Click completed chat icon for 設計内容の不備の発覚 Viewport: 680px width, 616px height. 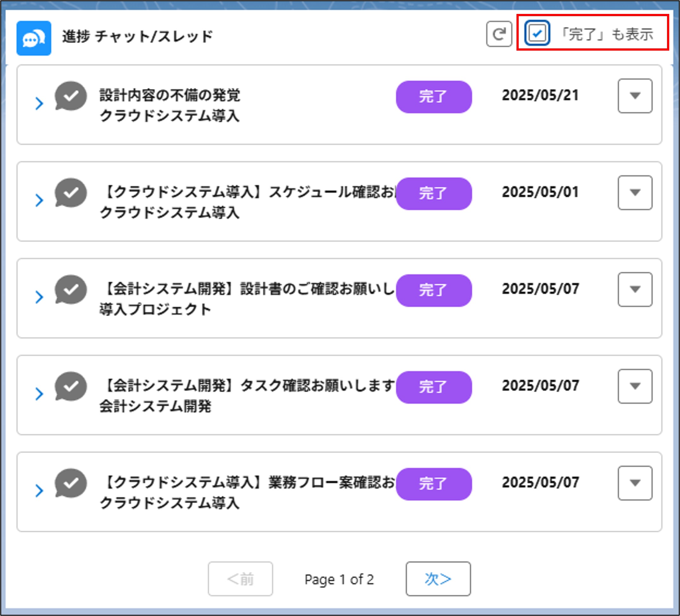[x=71, y=96]
